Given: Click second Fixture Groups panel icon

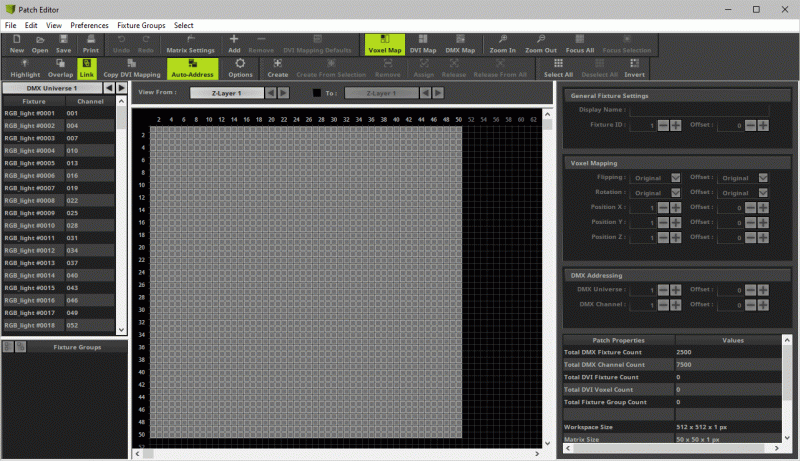Looking at the screenshot, I should [20, 347].
